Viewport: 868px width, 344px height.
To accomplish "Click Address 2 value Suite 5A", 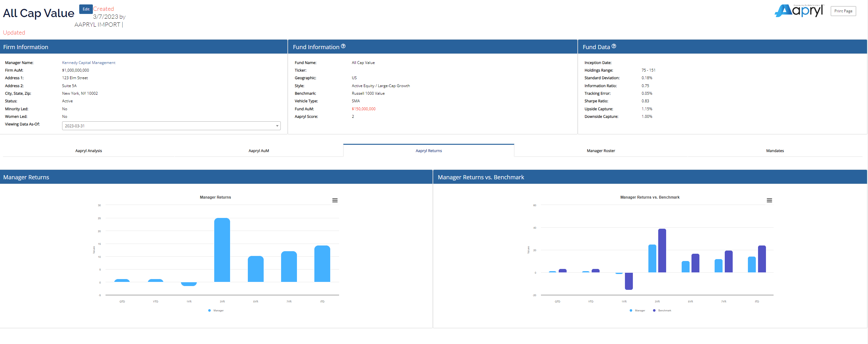I will pos(69,86).
